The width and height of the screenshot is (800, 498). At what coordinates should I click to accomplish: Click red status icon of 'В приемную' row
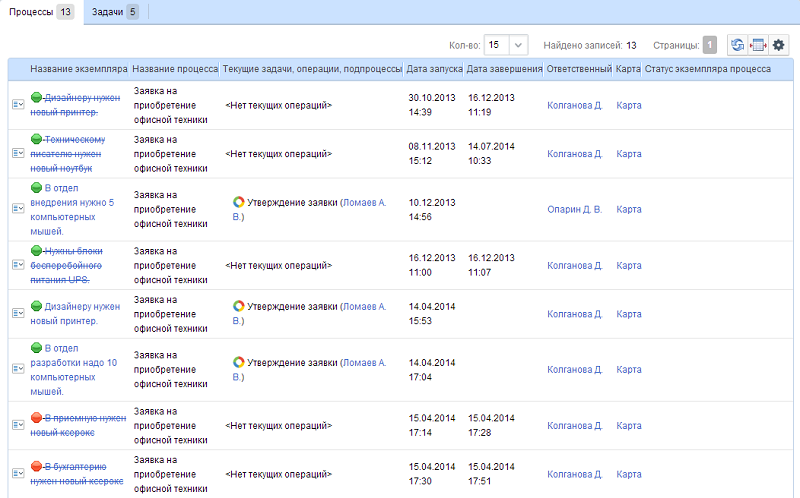[36, 417]
